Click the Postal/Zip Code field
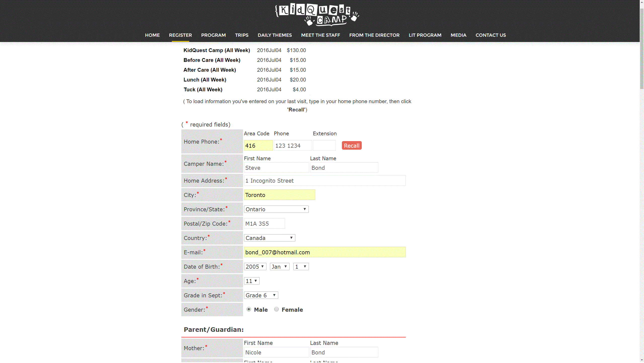 coord(264,223)
